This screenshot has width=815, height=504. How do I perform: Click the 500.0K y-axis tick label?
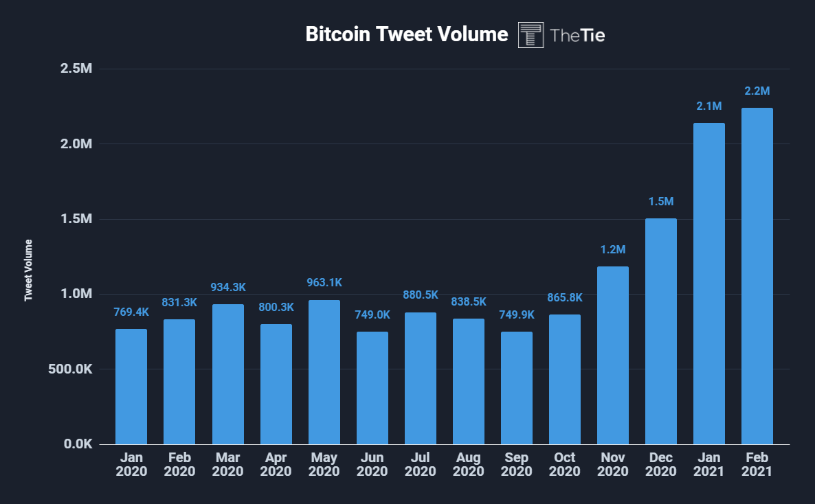tap(70, 369)
